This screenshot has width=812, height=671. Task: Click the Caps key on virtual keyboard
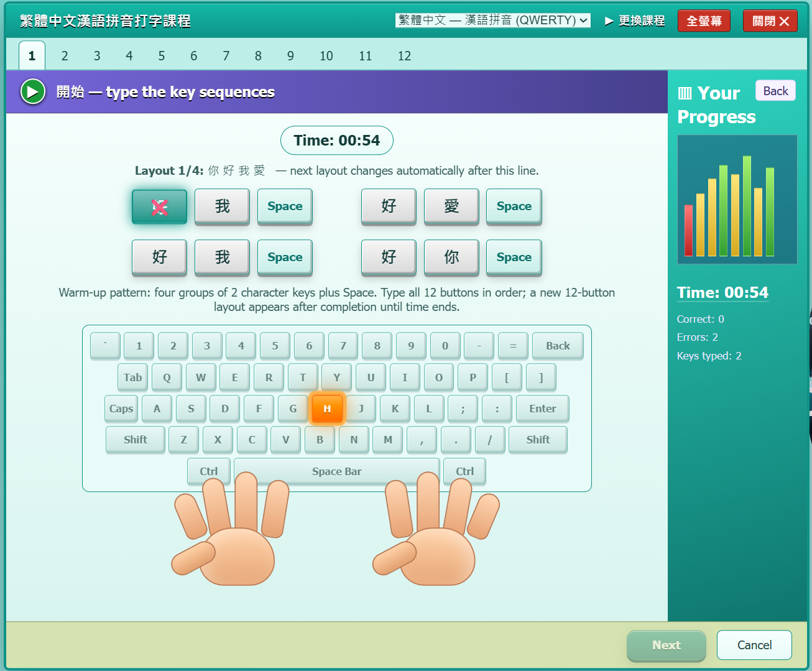[x=121, y=409]
